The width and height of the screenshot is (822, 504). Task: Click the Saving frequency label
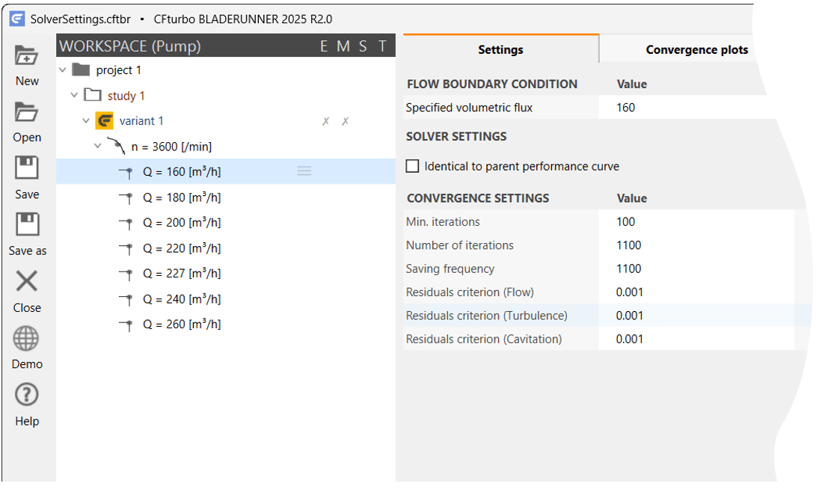[450, 268]
